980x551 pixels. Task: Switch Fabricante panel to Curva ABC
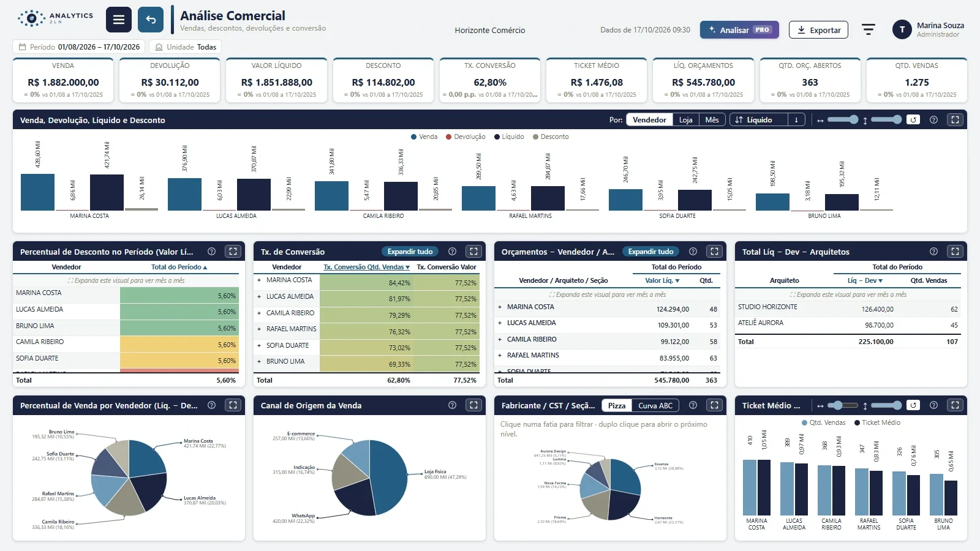[655, 406]
